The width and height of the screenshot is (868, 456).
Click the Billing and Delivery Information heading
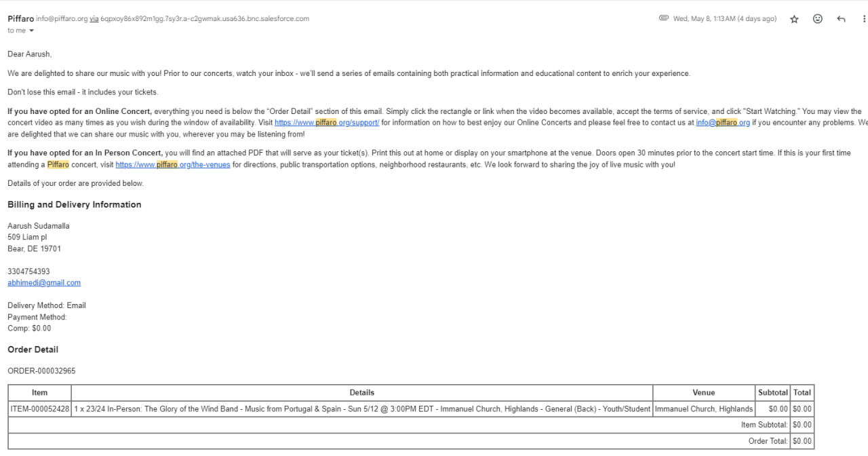tap(75, 205)
